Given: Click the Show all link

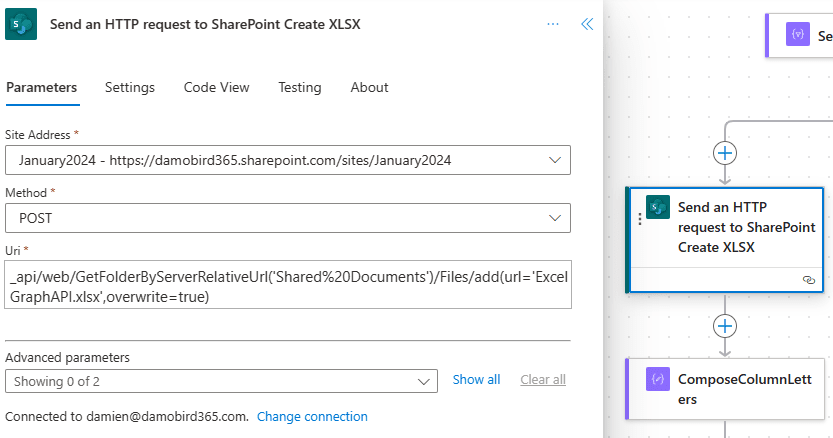Looking at the screenshot, I should [x=476, y=380].
